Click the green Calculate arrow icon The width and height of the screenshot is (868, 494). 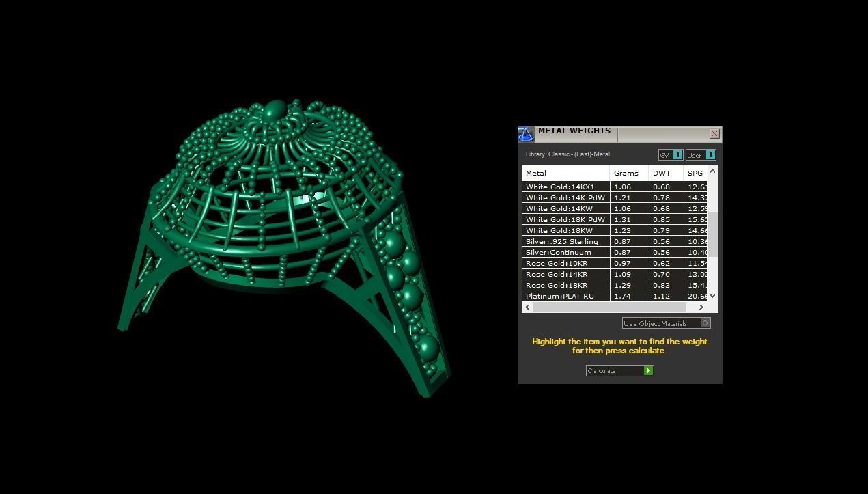(x=648, y=370)
